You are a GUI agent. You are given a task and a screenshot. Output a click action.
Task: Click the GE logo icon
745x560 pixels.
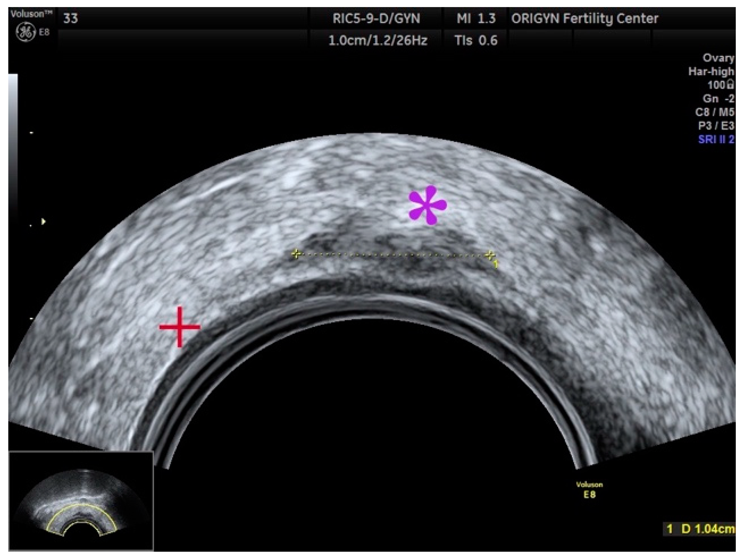pyautogui.click(x=26, y=33)
